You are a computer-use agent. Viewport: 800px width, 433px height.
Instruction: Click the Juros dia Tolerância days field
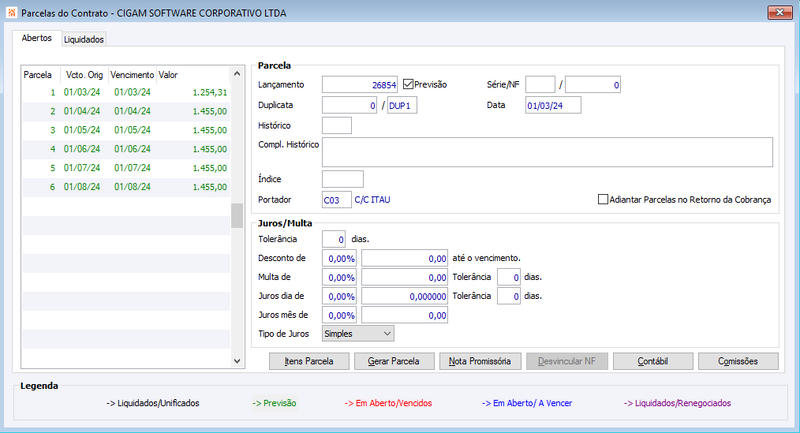(x=509, y=296)
